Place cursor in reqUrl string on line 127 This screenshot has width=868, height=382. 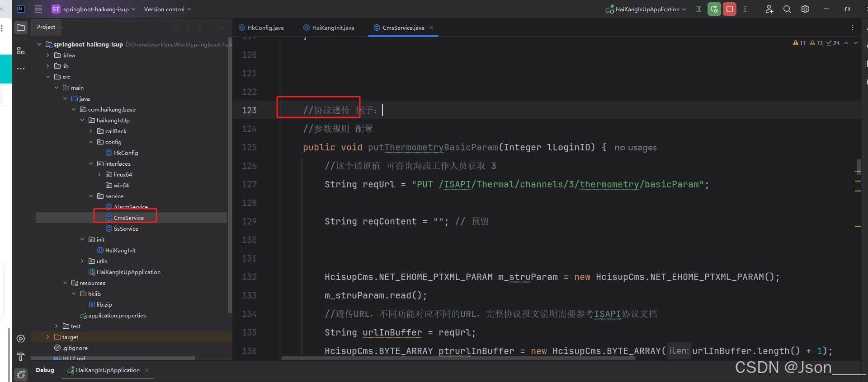click(x=558, y=184)
